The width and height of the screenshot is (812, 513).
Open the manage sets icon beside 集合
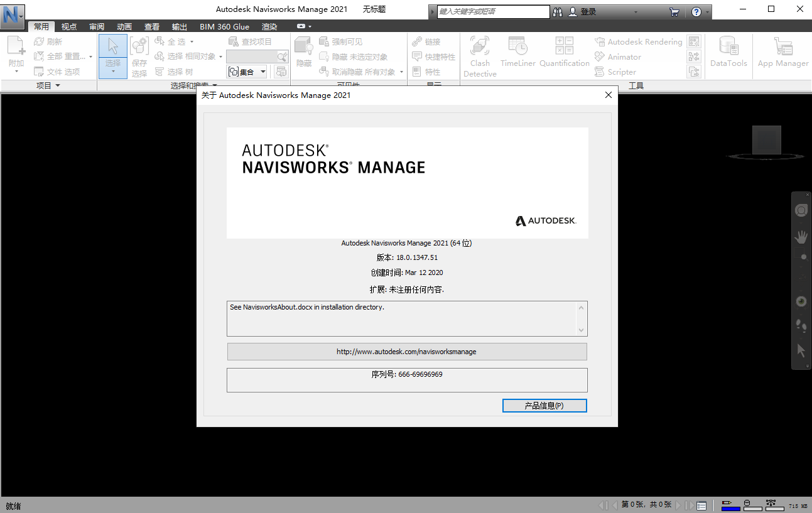tap(281, 72)
